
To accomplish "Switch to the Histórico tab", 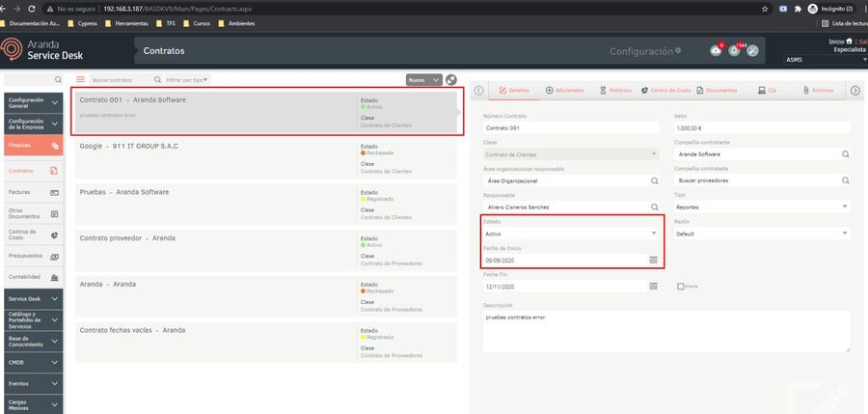I will 616,90.
